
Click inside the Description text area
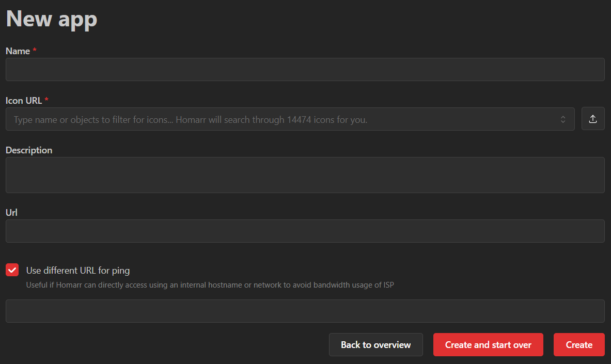[305, 175]
